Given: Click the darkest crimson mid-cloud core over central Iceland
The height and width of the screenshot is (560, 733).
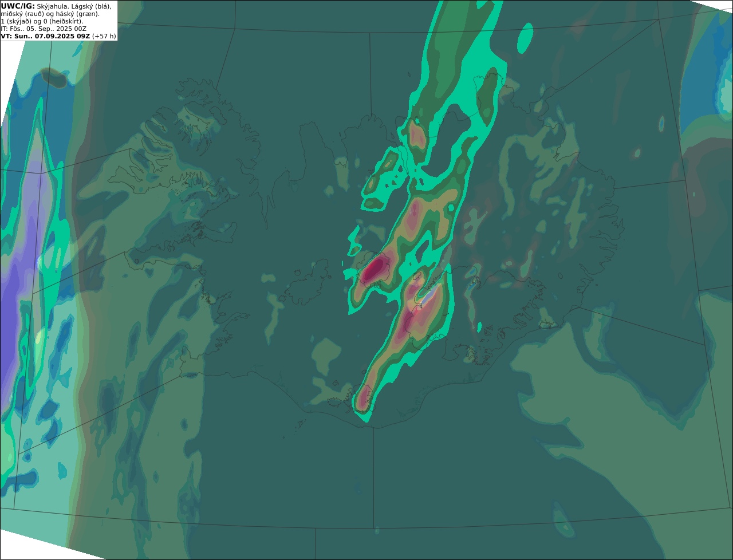Looking at the screenshot, I should point(375,269).
